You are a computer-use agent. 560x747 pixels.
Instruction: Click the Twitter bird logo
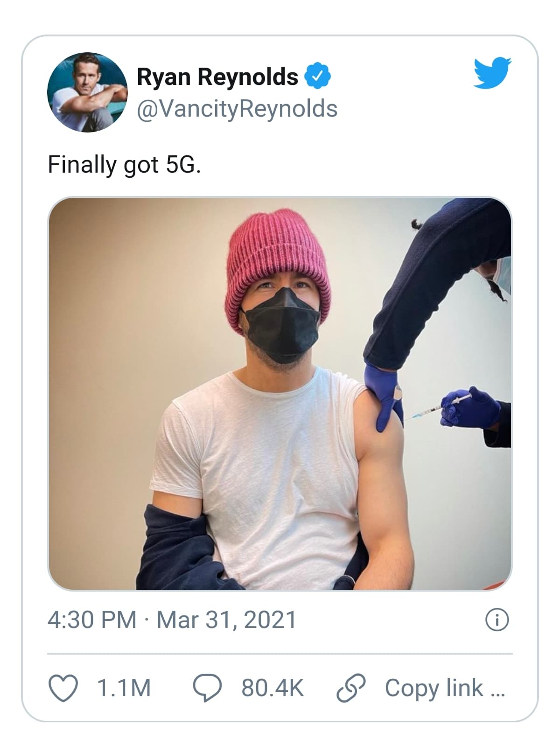click(x=492, y=73)
